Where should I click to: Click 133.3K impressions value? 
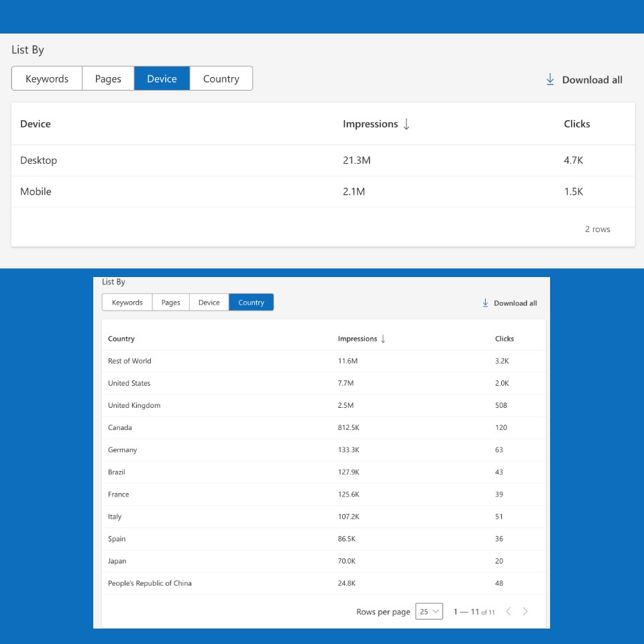(348, 449)
